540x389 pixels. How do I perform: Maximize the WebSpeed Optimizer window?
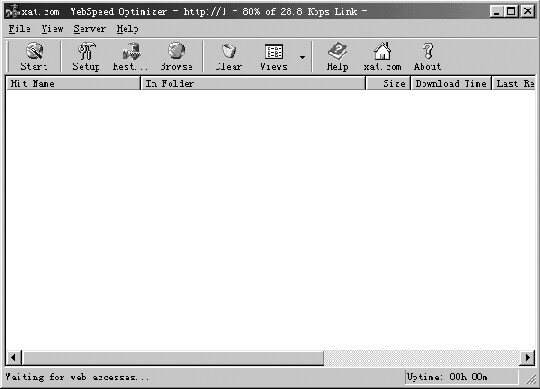pos(511,12)
